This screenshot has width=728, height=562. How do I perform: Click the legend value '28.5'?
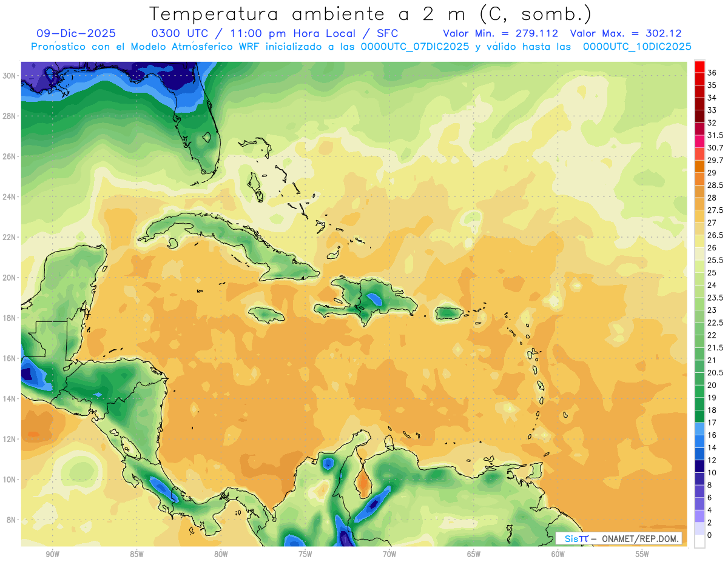[x=715, y=185]
